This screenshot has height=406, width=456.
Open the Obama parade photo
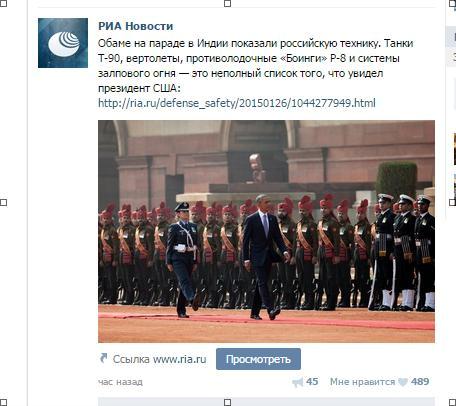pyautogui.click(x=266, y=231)
